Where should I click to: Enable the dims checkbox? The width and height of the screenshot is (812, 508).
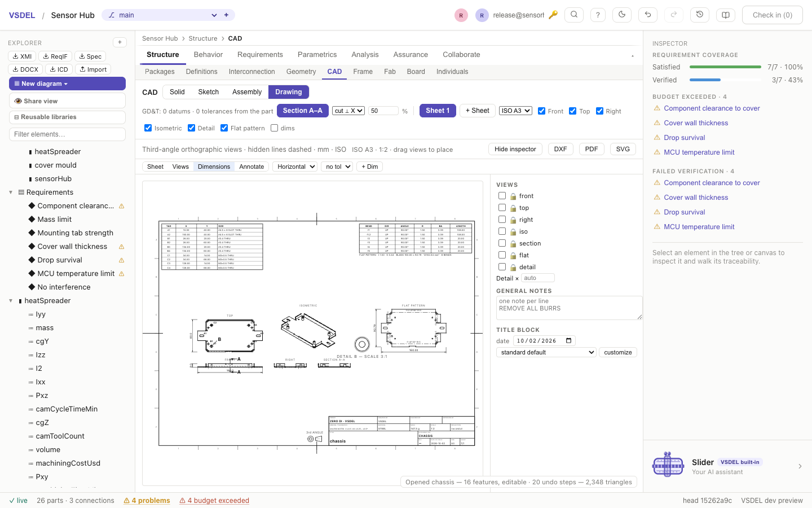click(274, 128)
